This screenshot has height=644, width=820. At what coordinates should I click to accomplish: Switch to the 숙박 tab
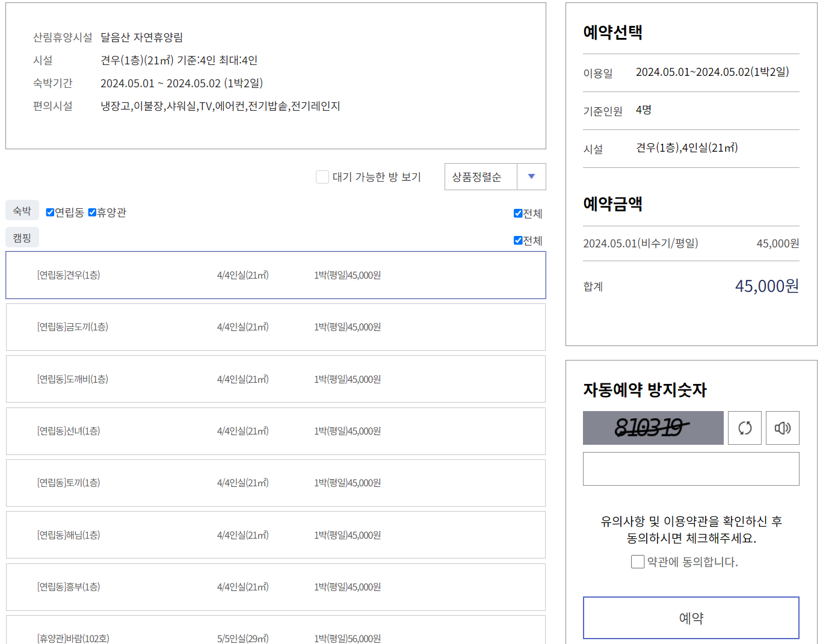[x=22, y=210]
